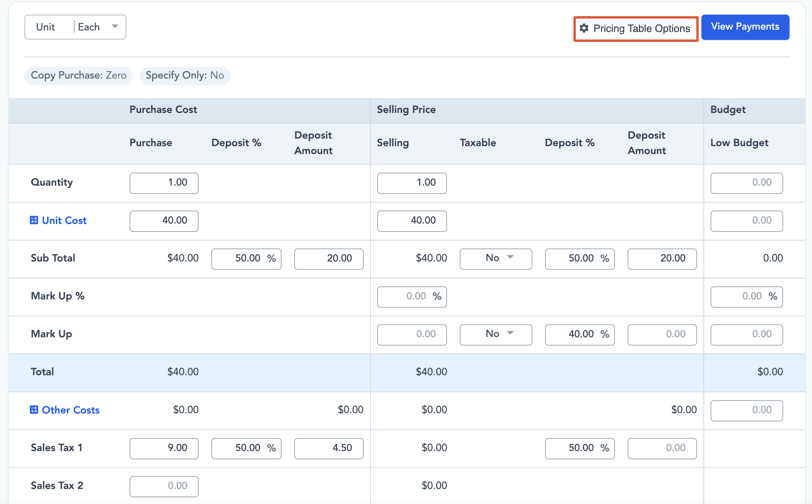This screenshot has height=504, width=812.
Task: Click the Mark Up selling amount field
Action: coord(412,335)
